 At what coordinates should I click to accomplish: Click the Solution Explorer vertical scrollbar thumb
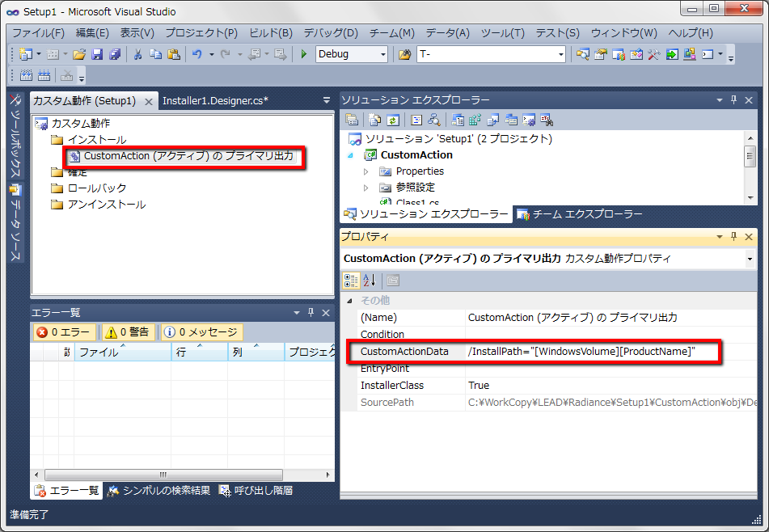[x=750, y=156]
